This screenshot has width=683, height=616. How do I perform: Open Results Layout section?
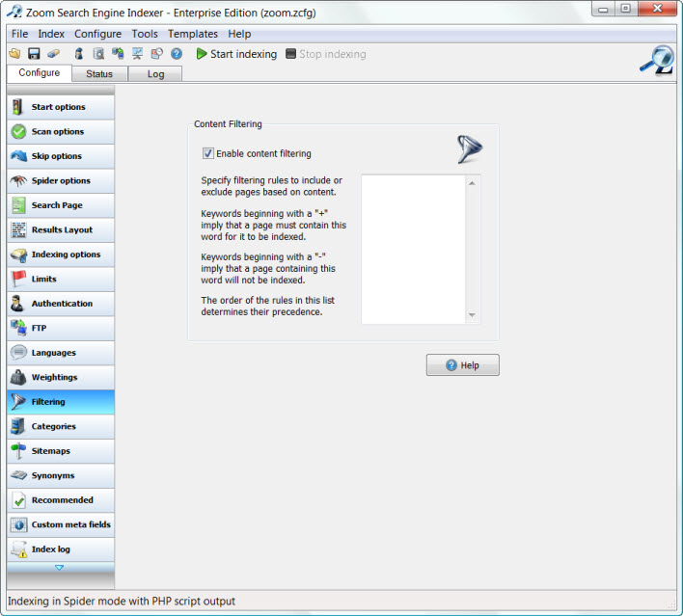(x=61, y=229)
